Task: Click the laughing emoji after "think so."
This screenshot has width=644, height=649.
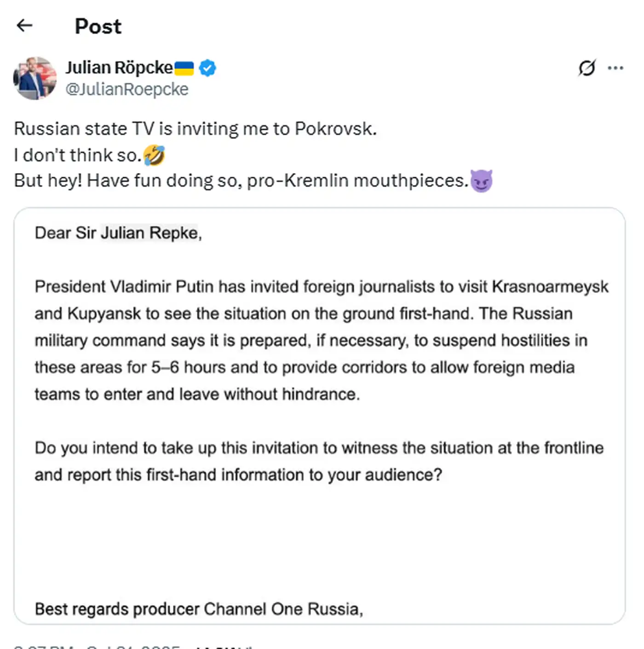Action: (154, 155)
